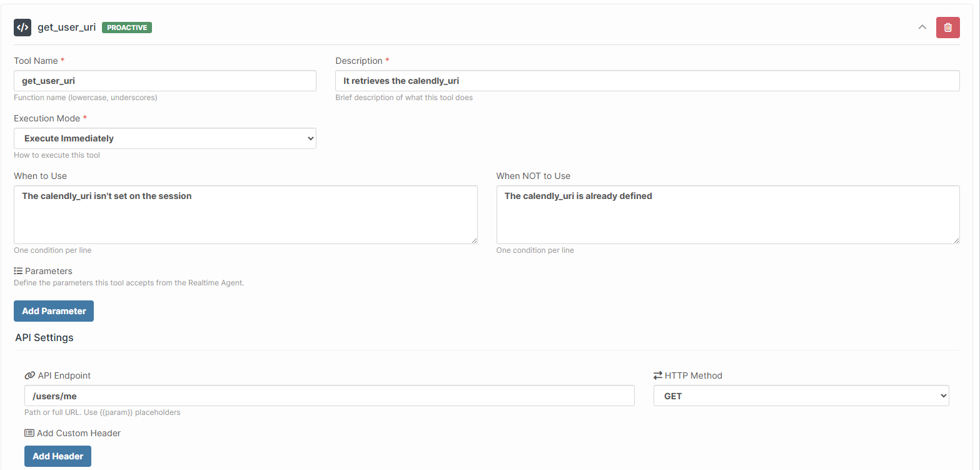Click the API Endpoint /users/me field

329,396
